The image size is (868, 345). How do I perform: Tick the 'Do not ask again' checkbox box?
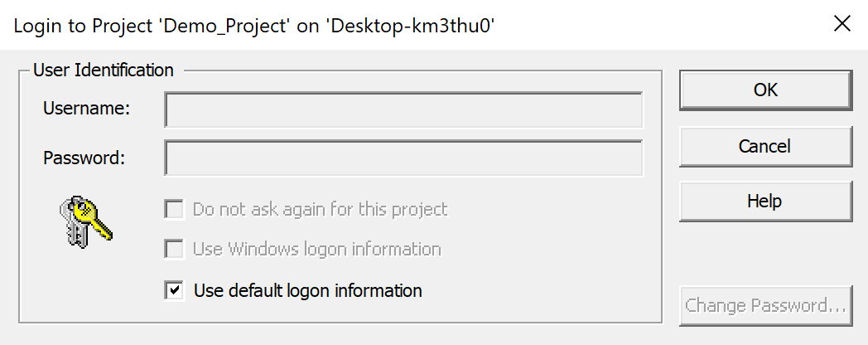pyautogui.click(x=174, y=209)
